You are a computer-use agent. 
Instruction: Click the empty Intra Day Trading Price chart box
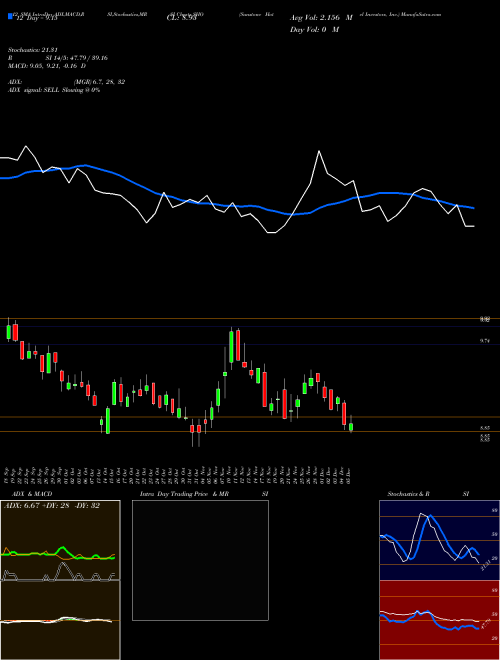[200, 560]
